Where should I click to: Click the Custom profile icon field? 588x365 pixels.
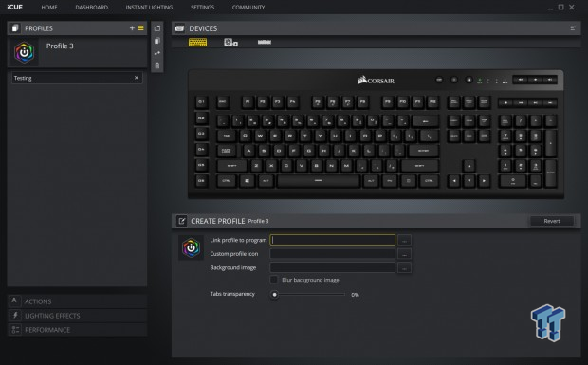coord(333,254)
